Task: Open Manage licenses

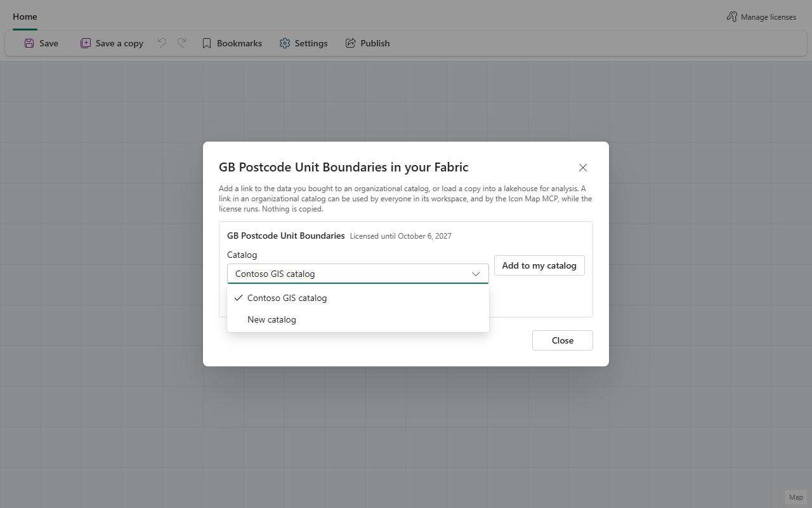Action: [x=761, y=17]
